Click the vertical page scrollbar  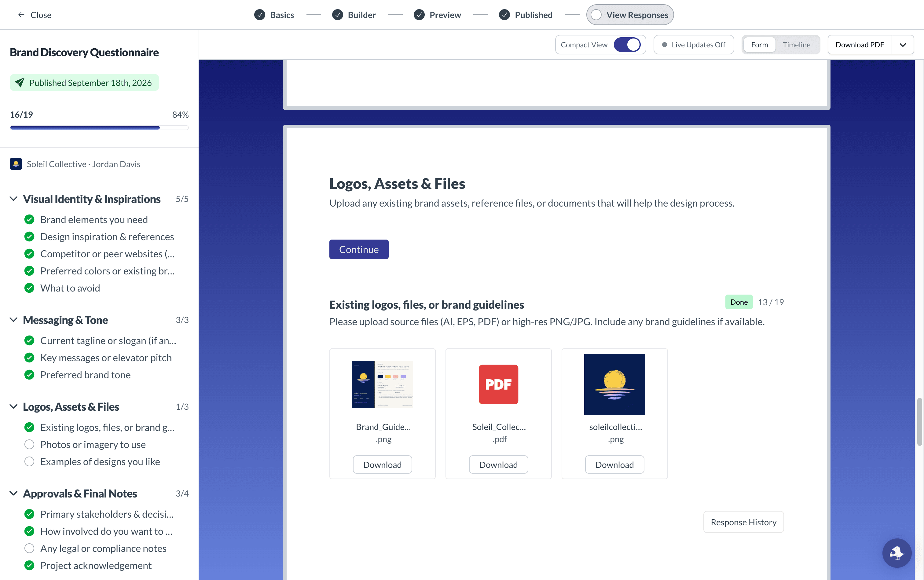[919, 422]
